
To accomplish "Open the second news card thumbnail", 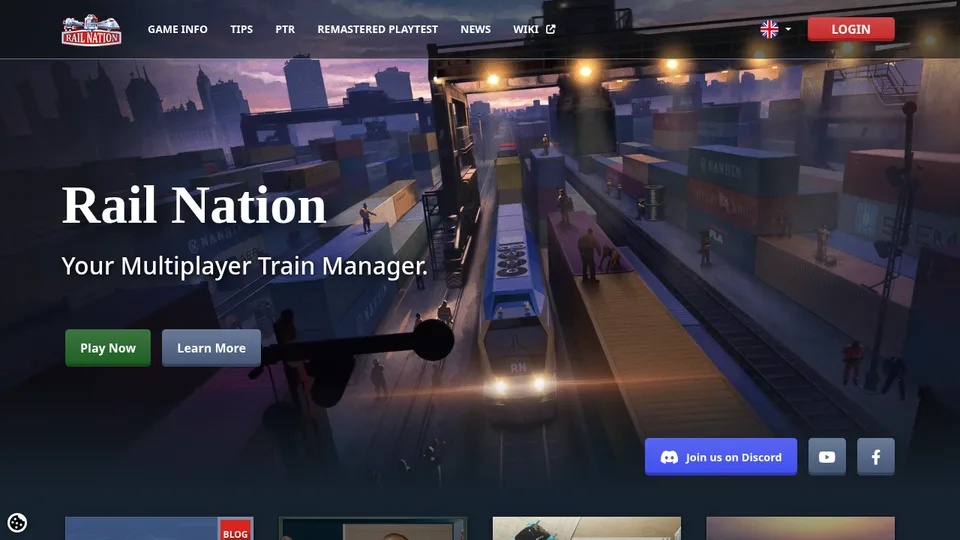I will pyautogui.click(x=373, y=528).
